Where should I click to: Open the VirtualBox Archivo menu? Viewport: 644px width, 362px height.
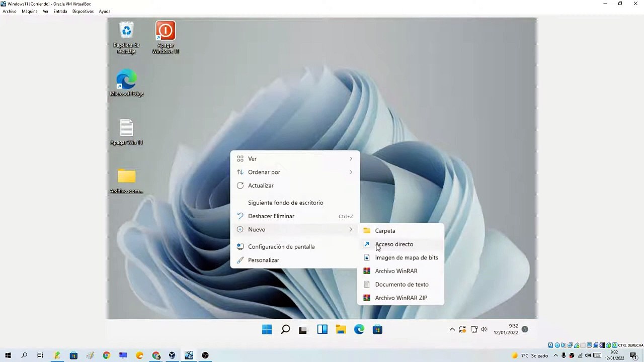coord(10,11)
